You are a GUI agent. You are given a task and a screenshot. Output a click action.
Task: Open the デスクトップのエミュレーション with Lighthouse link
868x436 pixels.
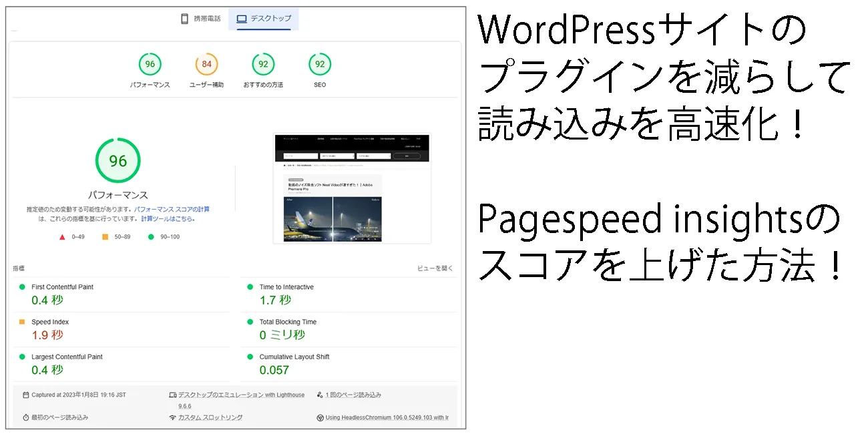[x=241, y=395]
